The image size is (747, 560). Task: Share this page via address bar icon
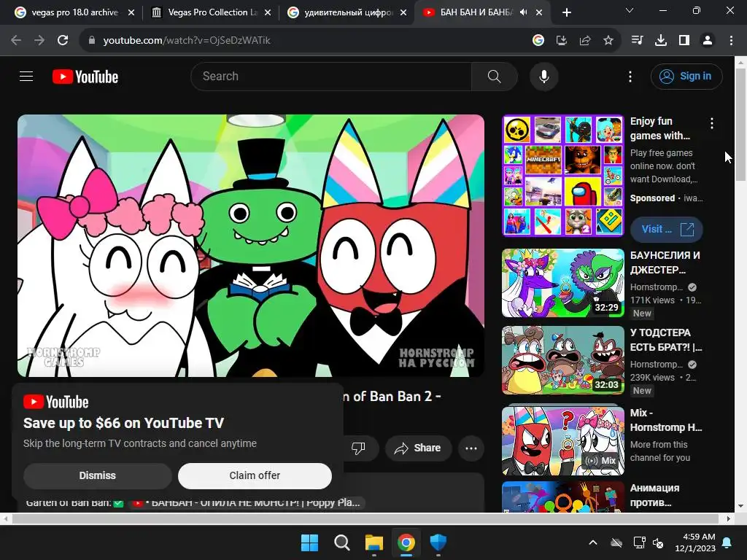pyautogui.click(x=585, y=41)
